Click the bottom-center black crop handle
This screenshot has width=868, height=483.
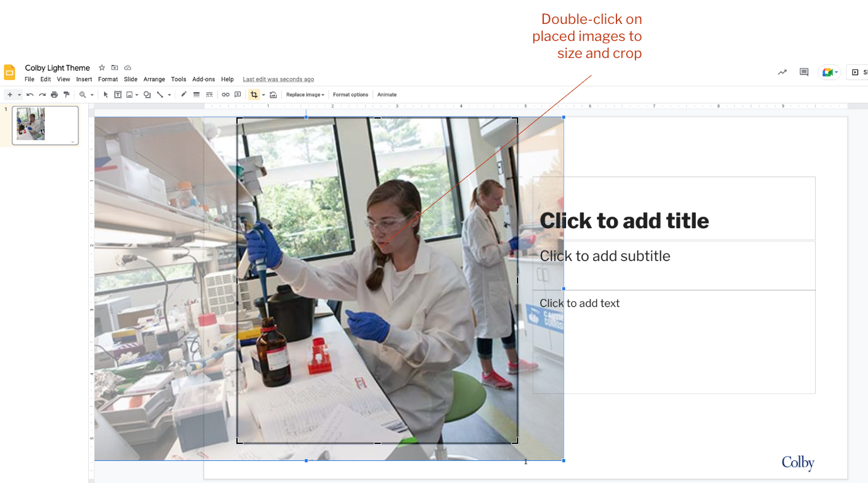(378, 443)
